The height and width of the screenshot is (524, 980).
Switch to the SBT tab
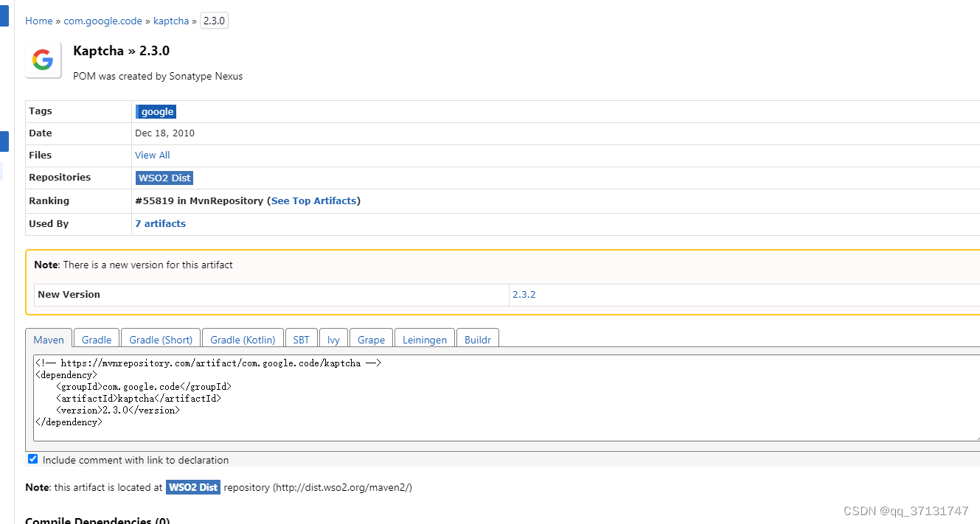[x=301, y=339]
